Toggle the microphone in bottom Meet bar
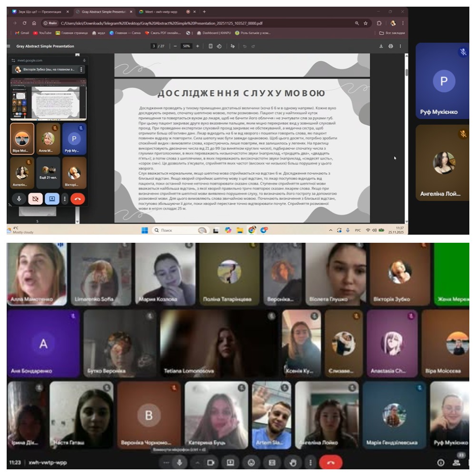Screen dimensions: 476x476 [x=179, y=462]
